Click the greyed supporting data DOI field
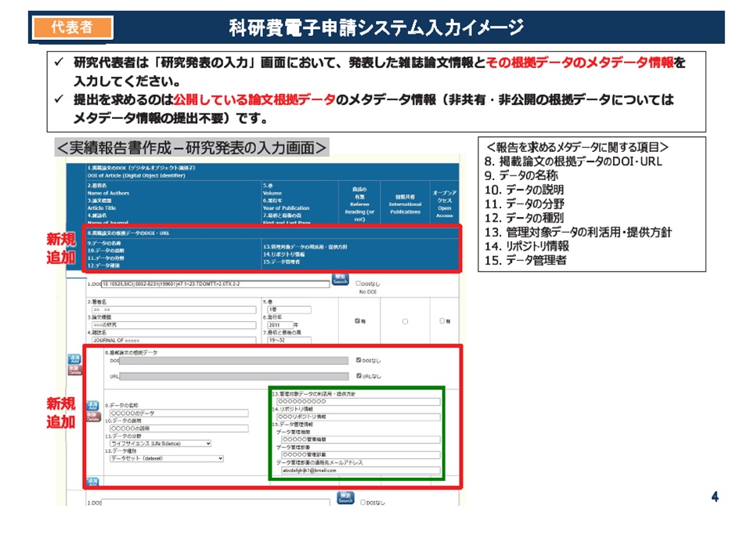Viewport: 747px width, 560px height. tap(234, 361)
